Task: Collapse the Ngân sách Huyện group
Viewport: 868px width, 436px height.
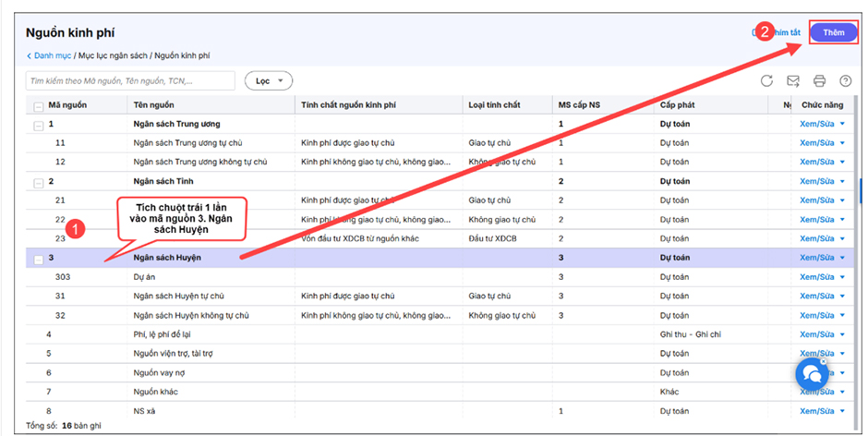Action: point(38,259)
